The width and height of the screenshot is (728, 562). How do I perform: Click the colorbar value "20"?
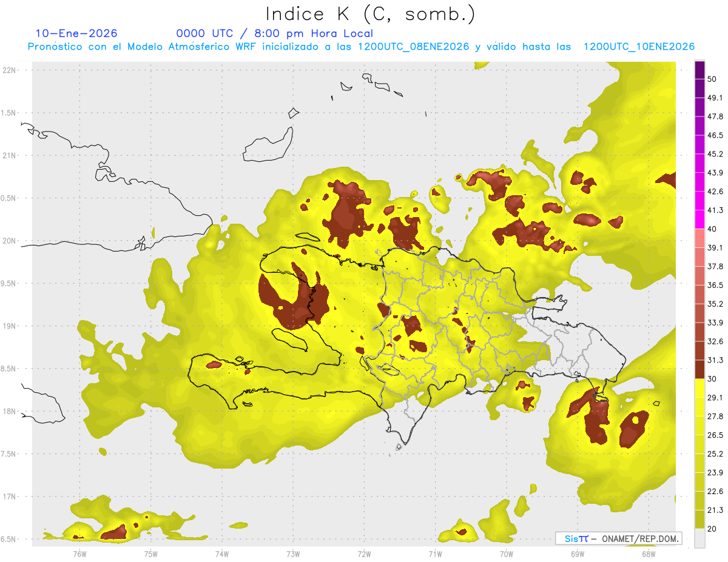pos(712,529)
